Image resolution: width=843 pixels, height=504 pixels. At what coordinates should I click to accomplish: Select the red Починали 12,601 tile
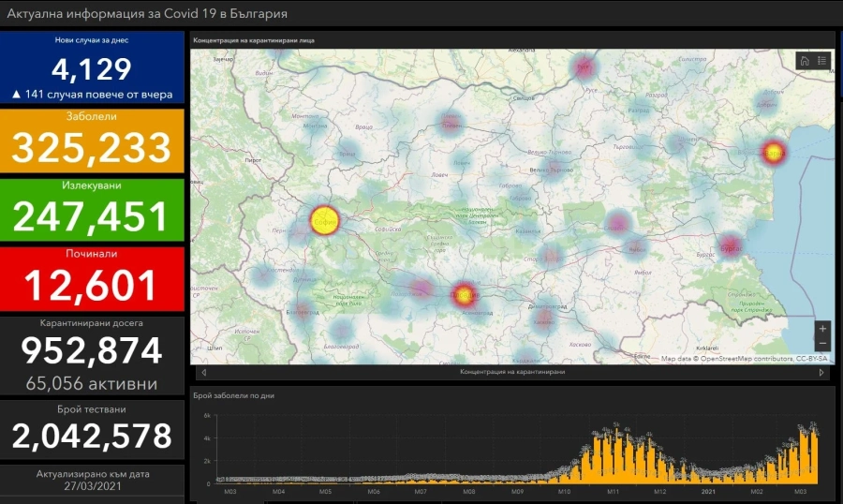(92, 279)
